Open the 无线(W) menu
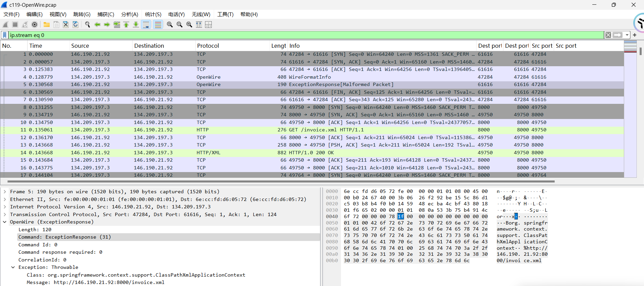The width and height of the screenshot is (644, 286). 201,14
